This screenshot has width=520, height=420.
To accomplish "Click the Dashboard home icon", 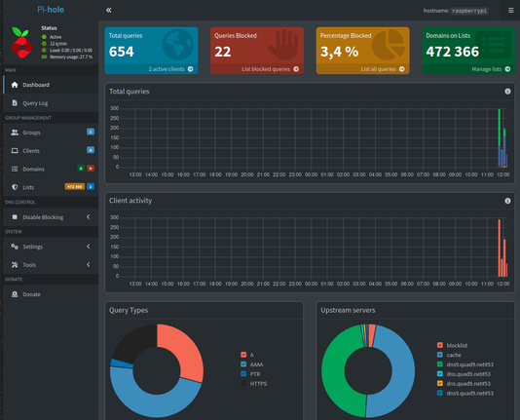I will pos(15,85).
